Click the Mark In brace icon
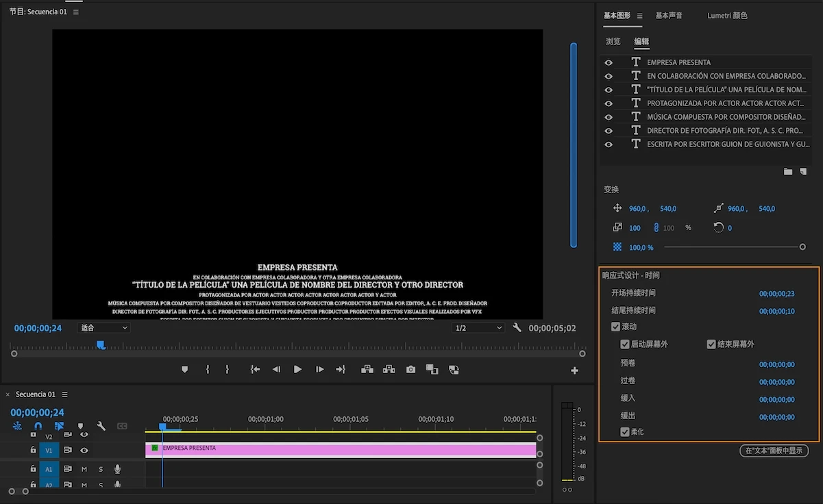Image resolution: width=823 pixels, height=504 pixels. (207, 370)
